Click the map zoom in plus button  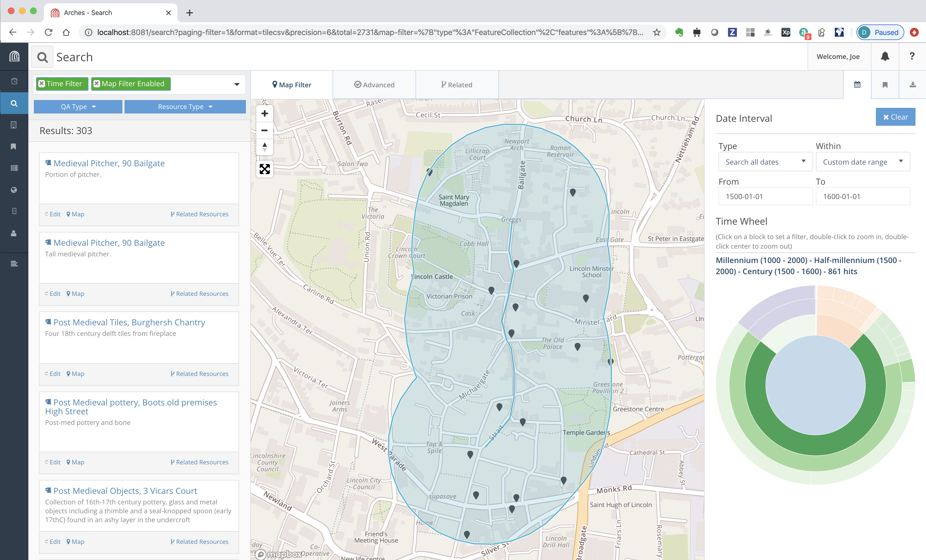(x=264, y=113)
